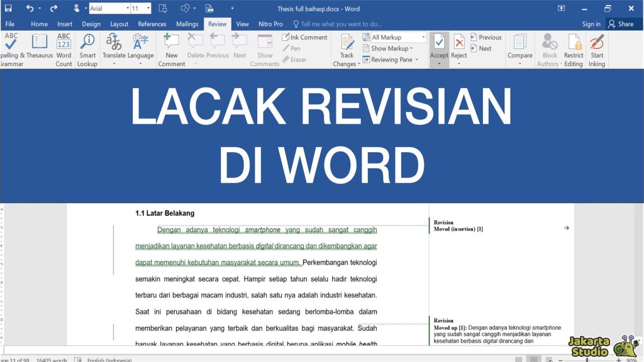Go to Next comment in Comments group
Screen dimensions: 644x362
click(x=240, y=46)
